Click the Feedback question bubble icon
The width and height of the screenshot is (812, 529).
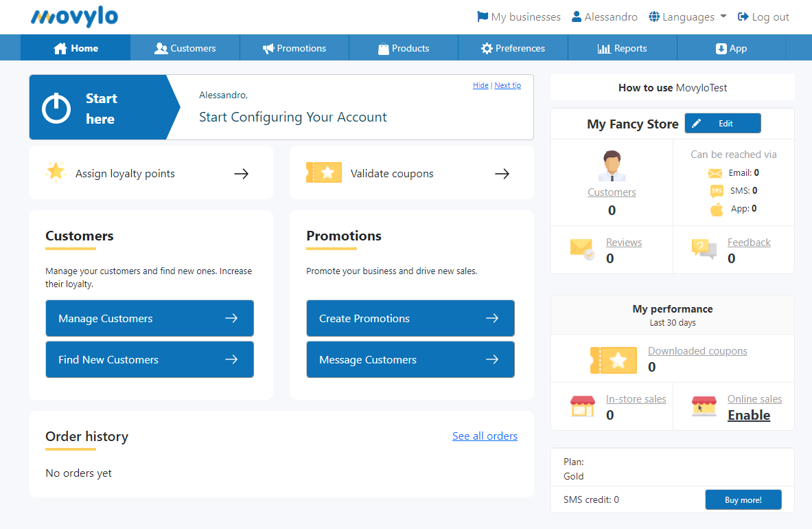click(704, 249)
